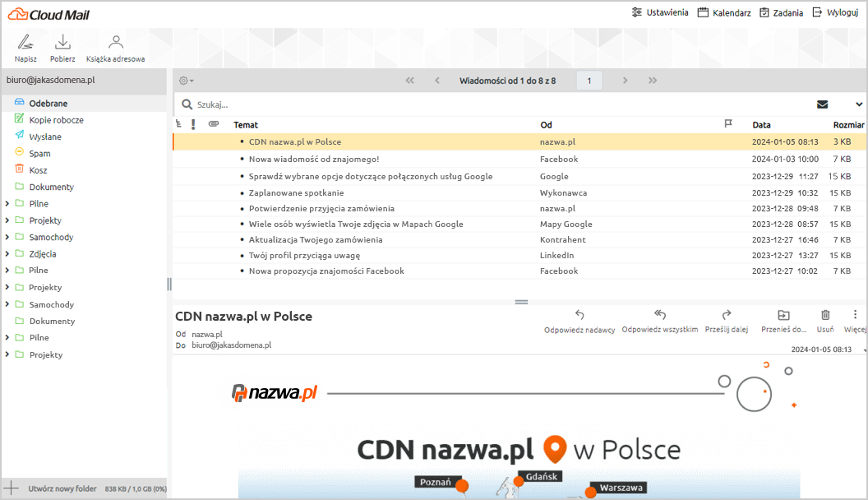
Task: Open 'Nowa propozycja znajomości Facebook' message
Action: [519, 271]
